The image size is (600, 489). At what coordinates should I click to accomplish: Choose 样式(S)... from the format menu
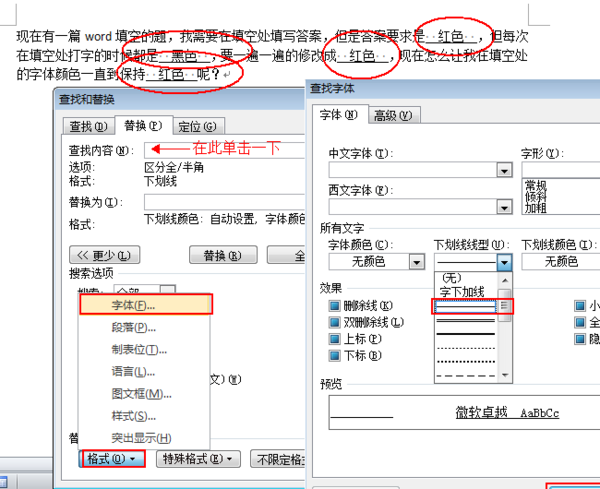[144, 416]
